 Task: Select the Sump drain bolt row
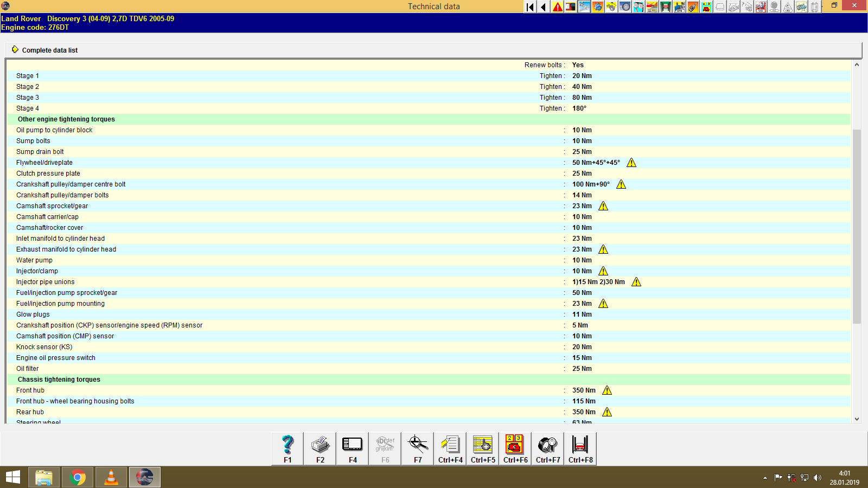click(x=429, y=152)
